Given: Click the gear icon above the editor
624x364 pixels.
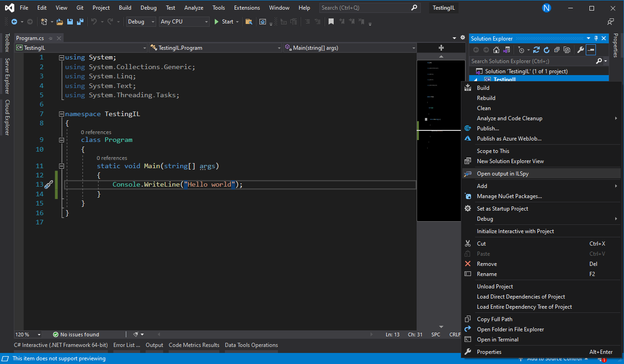Looking at the screenshot, I should click(x=463, y=38).
